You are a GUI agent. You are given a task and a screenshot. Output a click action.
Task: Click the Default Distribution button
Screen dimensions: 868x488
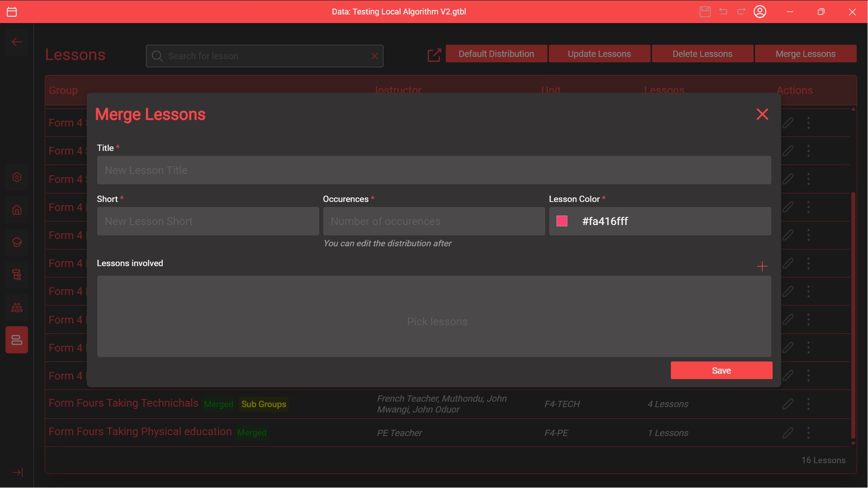pos(496,54)
